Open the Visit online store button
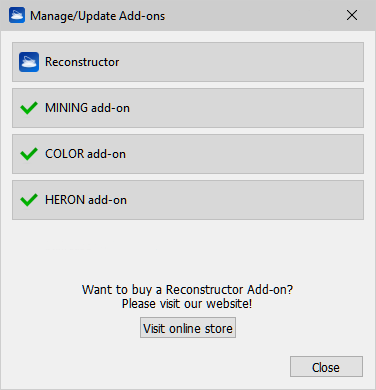Image resolution: width=376 pixels, height=390 pixels. pyautogui.click(x=188, y=328)
